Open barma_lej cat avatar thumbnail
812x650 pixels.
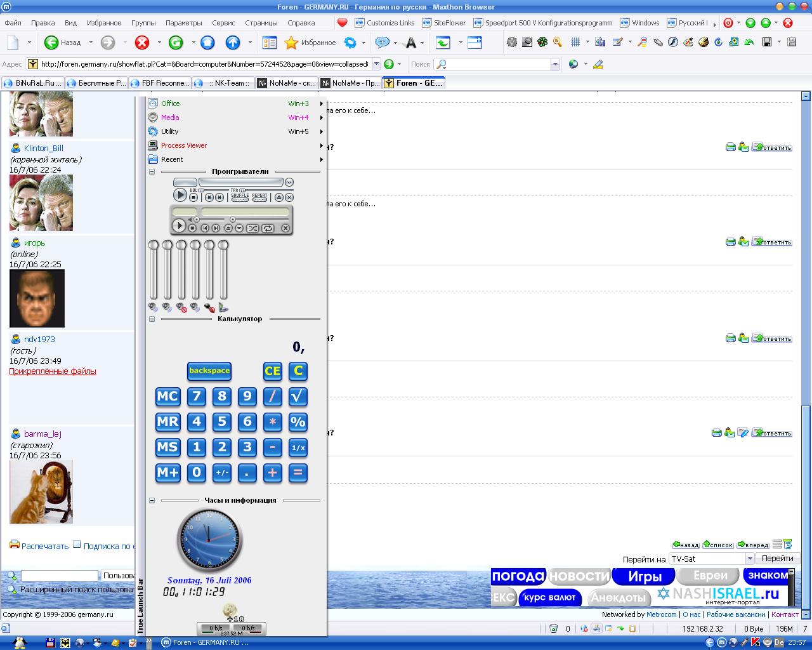pyautogui.click(x=41, y=492)
